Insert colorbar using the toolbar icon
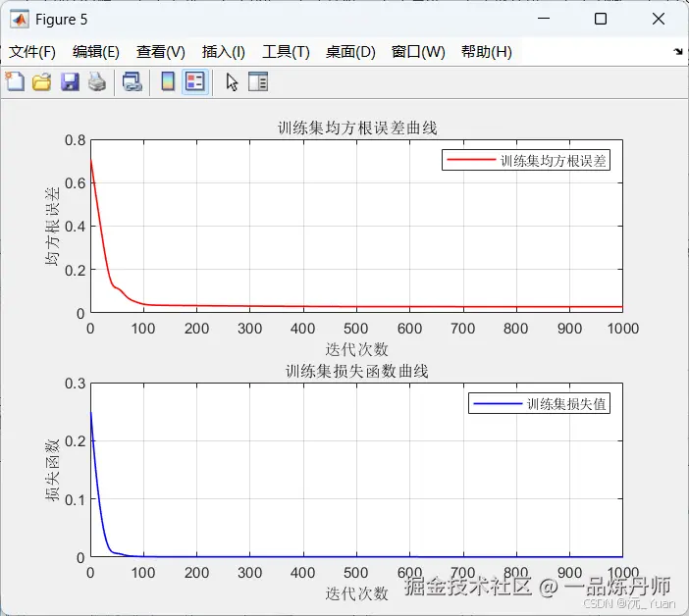Viewport: 689px width, 616px height. tap(168, 81)
